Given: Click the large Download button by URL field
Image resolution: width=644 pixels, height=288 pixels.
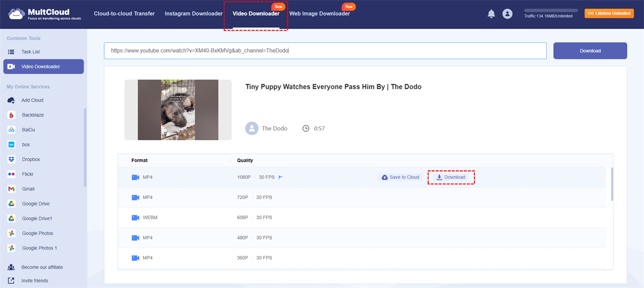Looking at the screenshot, I should pyautogui.click(x=590, y=51).
